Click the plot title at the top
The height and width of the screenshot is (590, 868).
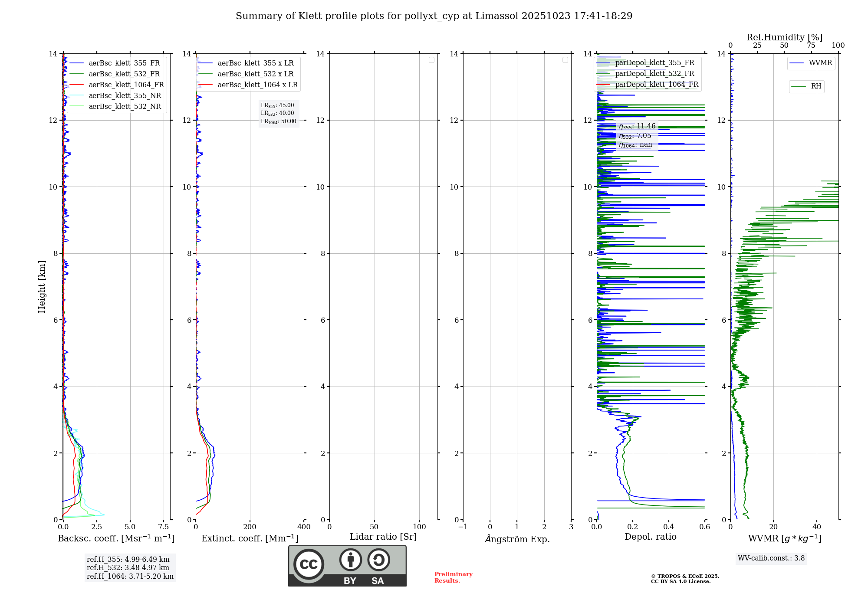tap(434, 16)
